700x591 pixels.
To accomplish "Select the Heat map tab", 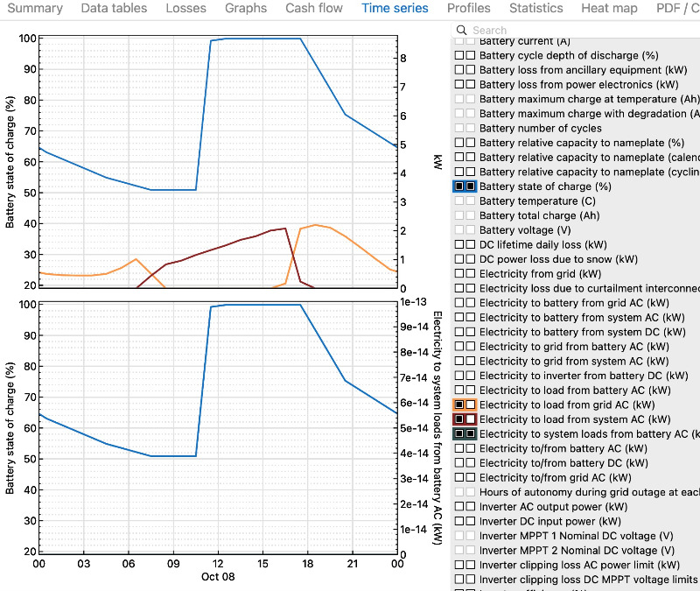I will pyautogui.click(x=611, y=9).
